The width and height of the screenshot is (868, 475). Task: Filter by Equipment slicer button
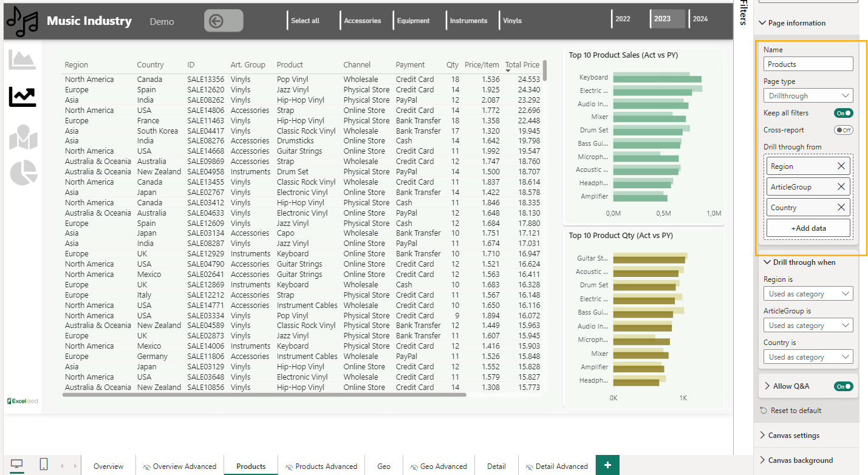click(x=414, y=21)
